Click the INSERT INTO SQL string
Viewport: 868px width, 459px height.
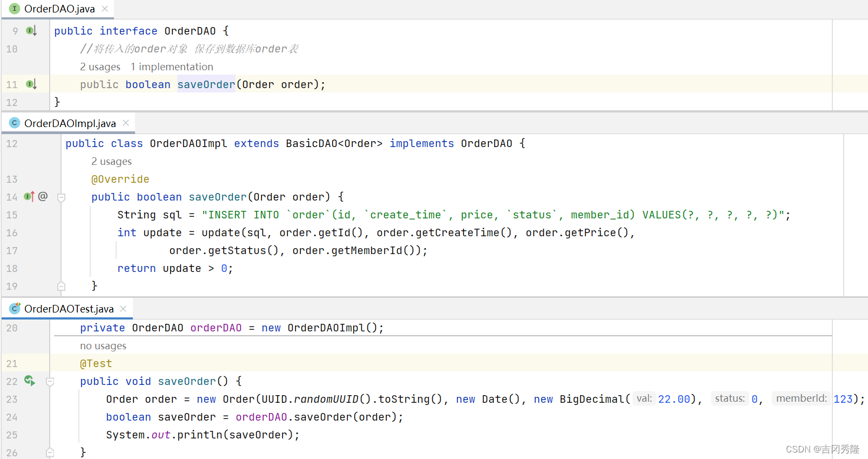coord(493,215)
